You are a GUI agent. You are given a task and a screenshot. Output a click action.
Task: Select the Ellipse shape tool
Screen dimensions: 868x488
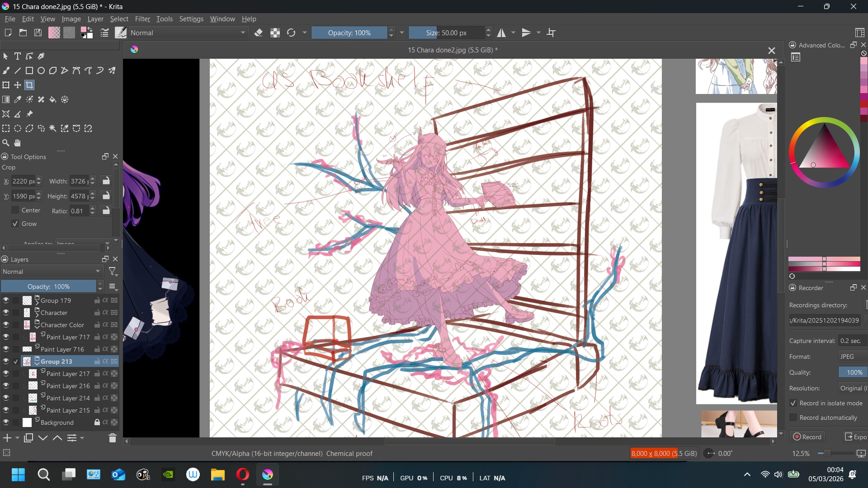pos(41,70)
